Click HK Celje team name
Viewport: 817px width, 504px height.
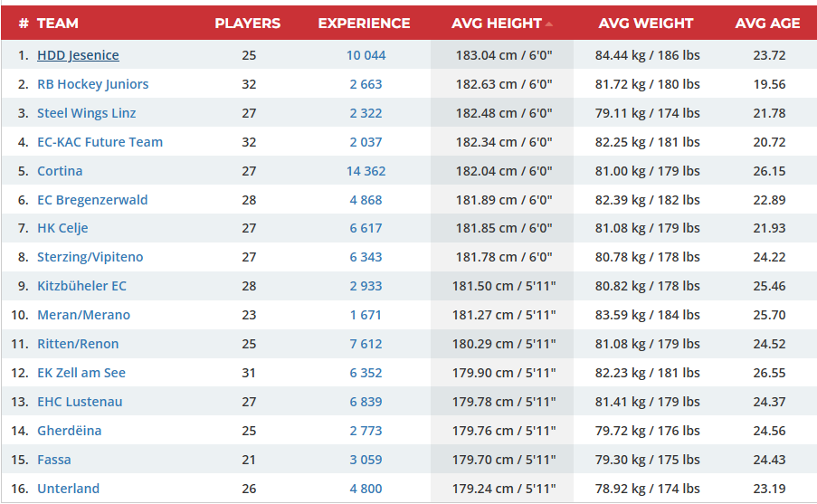pyautogui.click(x=62, y=228)
